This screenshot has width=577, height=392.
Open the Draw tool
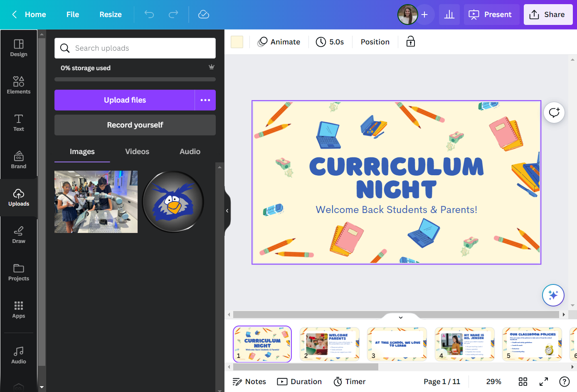point(19,235)
